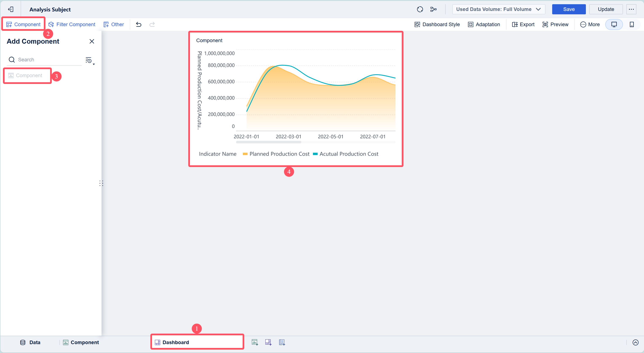Click the 2022-07-01 axis label
644x353 pixels.
[373, 137]
